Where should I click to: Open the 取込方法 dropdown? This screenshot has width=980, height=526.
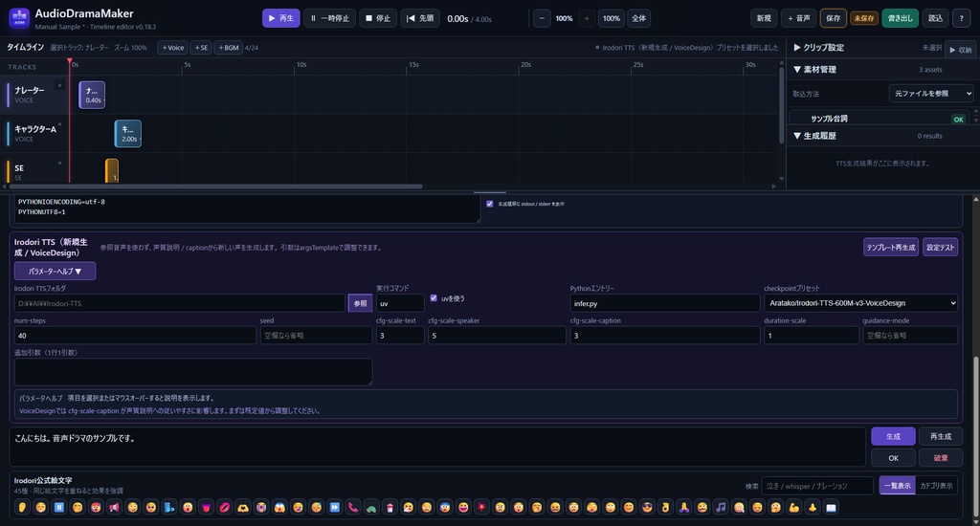931,93
